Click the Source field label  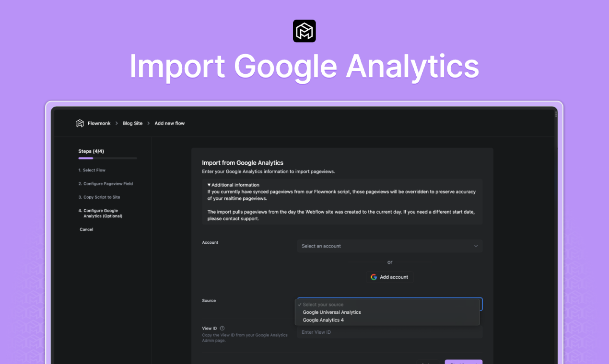[x=209, y=301]
